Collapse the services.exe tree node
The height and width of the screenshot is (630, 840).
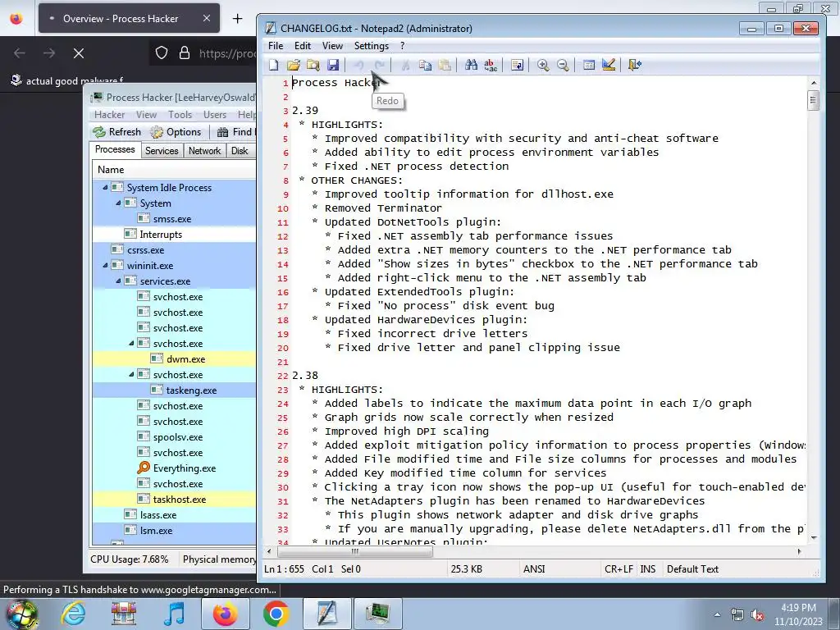[118, 281]
